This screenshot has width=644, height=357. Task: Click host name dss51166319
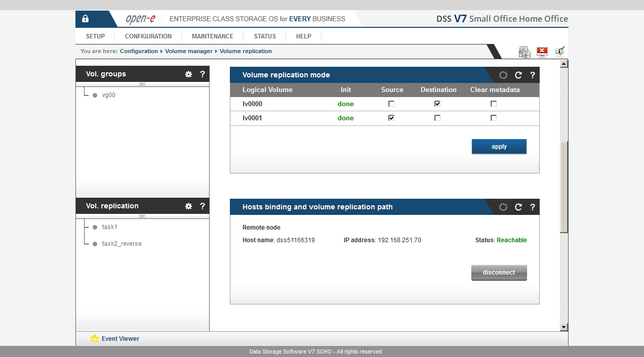(x=296, y=240)
